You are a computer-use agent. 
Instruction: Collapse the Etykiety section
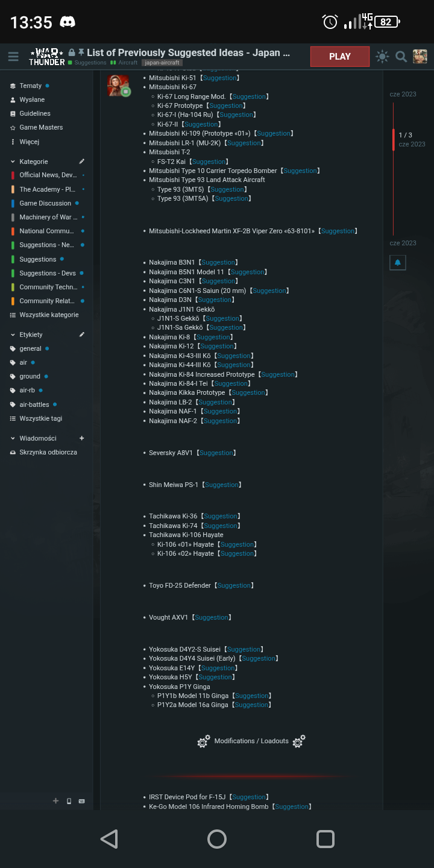coord(13,335)
